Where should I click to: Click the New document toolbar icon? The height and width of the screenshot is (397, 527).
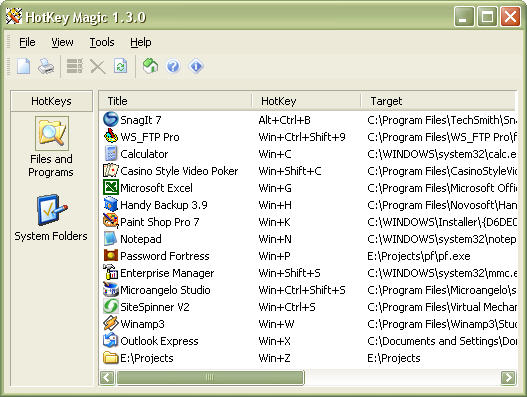[24, 66]
